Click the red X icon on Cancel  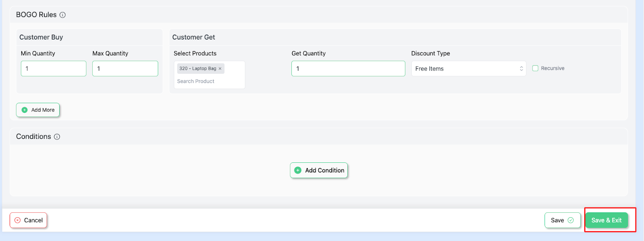tap(18, 220)
